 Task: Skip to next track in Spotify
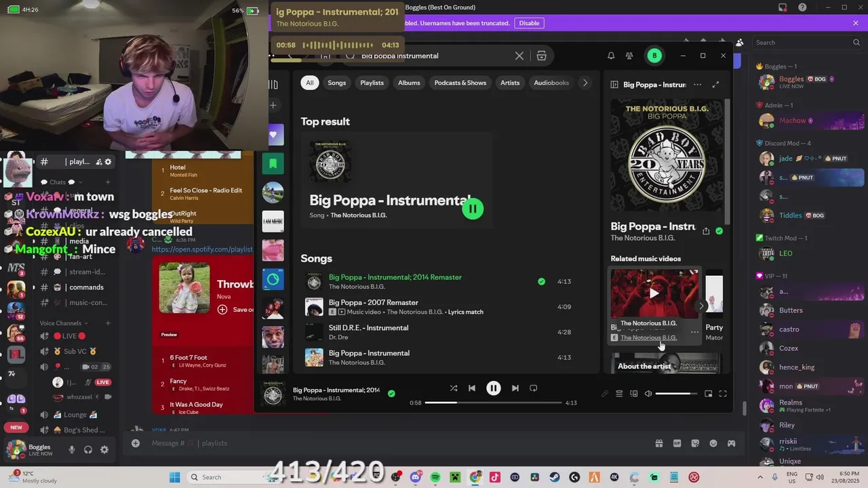pyautogui.click(x=515, y=388)
